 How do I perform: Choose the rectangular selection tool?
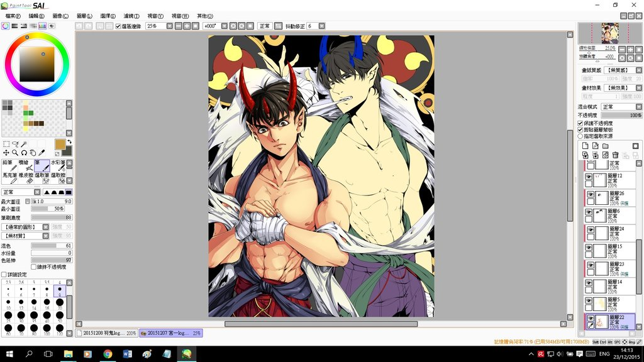click(x=6, y=144)
